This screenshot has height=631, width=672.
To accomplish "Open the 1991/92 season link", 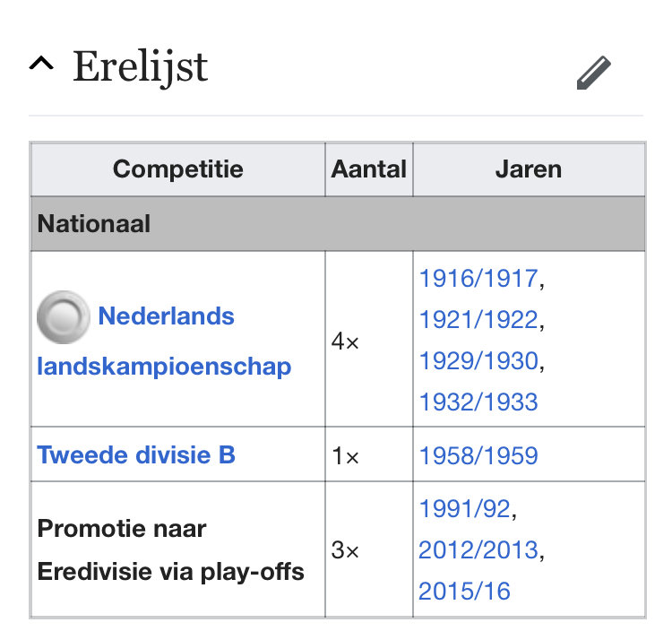I will point(464,509).
